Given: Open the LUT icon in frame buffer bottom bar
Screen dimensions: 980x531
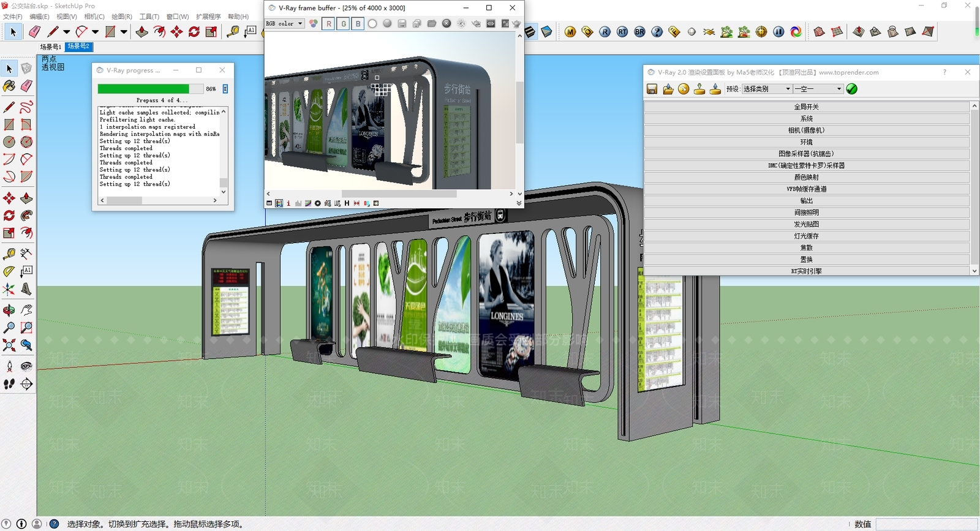Looking at the screenshot, I should click(x=337, y=203).
